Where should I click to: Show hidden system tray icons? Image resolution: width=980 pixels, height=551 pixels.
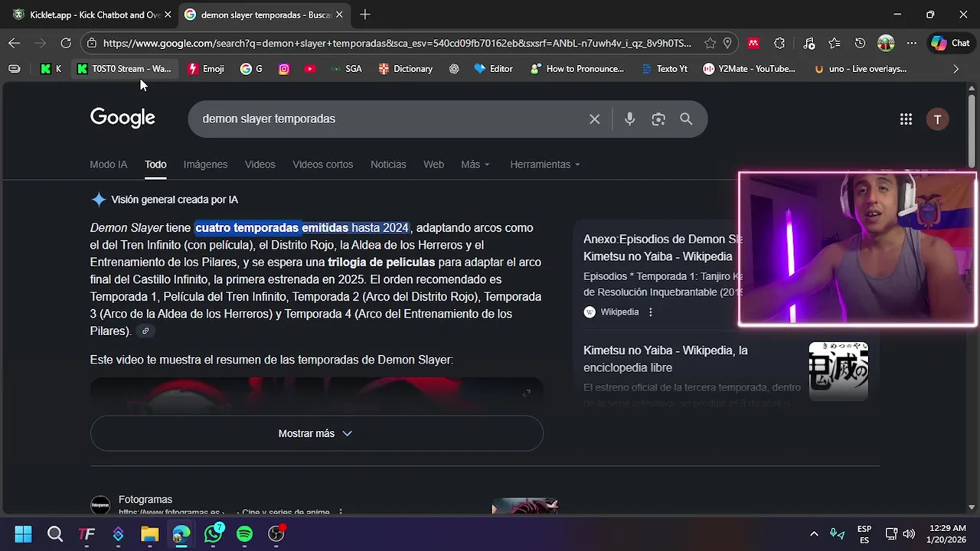coord(814,533)
